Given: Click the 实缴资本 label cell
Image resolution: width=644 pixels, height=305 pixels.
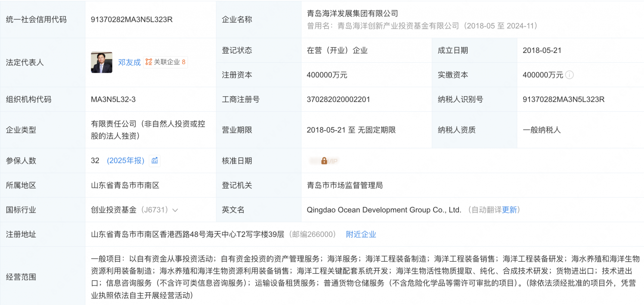Looking at the screenshot, I should click(x=474, y=75).
